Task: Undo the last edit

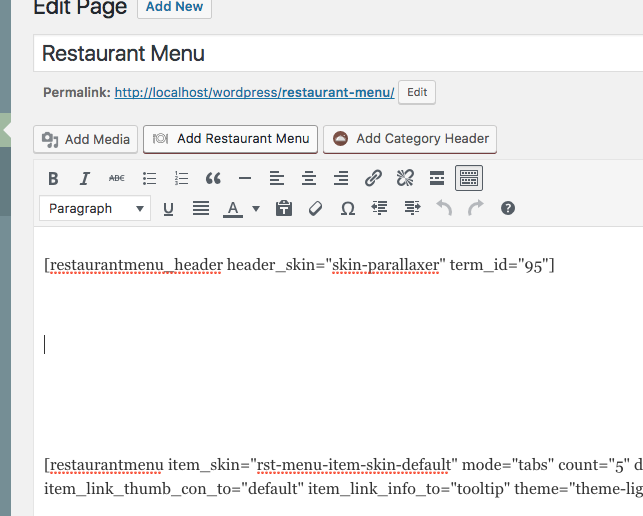Action: (444, 209)
